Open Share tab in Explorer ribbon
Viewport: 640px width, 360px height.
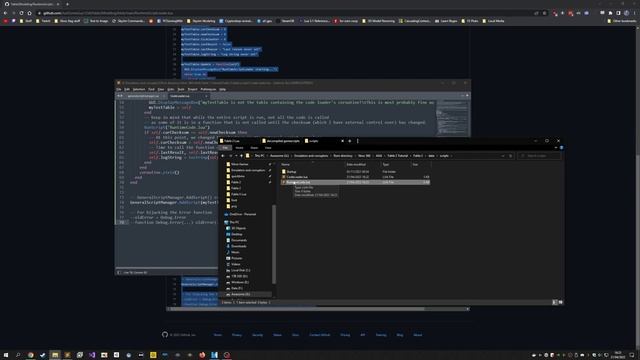[x=254, y=148]
